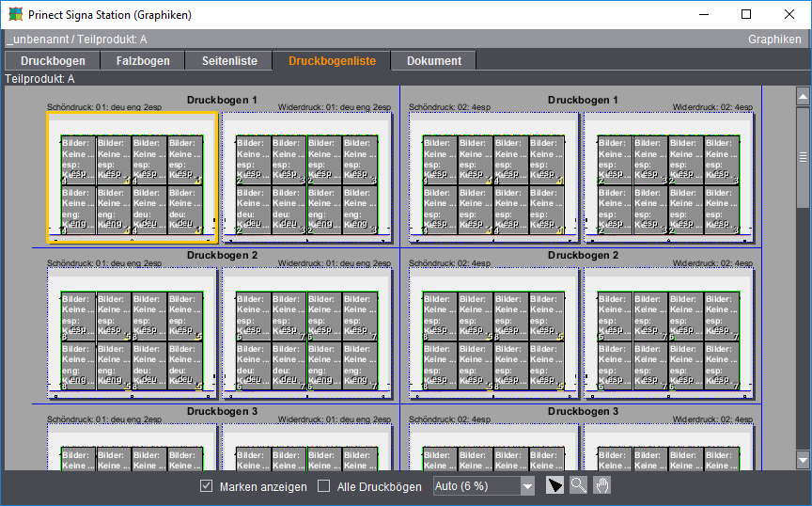
Task: Select Widerdruck 01 thumbnail of Druckbogen 1
Action: point(306,177)
